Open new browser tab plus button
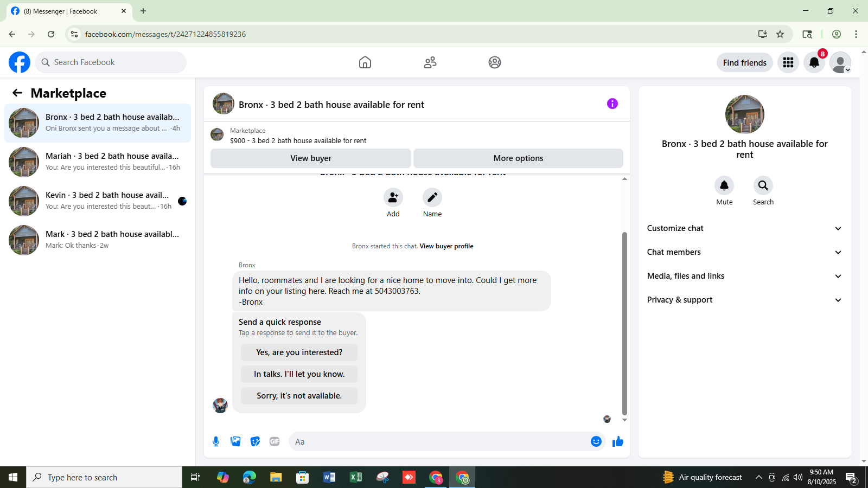 point(143,11)
